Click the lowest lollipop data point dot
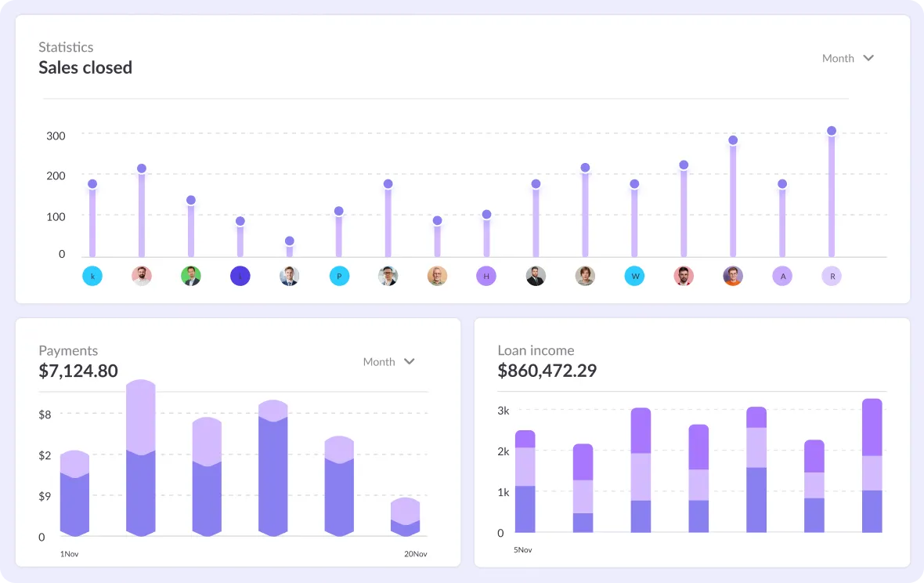 290,241
